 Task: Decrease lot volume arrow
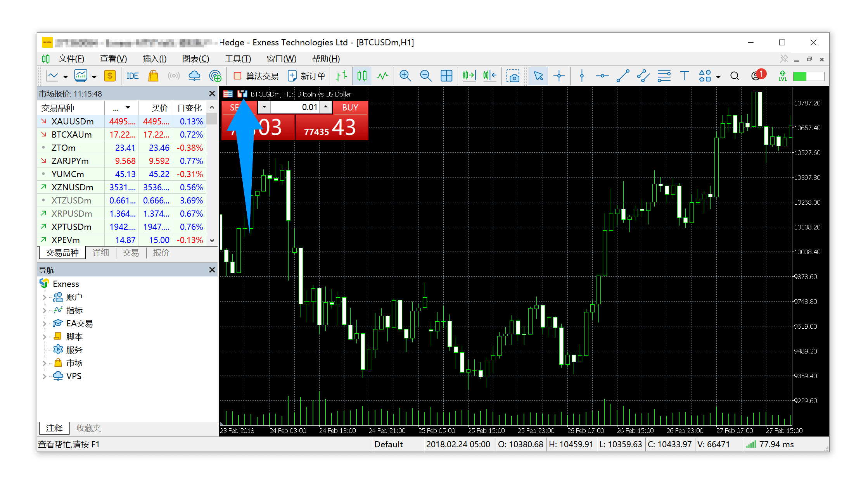[x=264, y=107]
